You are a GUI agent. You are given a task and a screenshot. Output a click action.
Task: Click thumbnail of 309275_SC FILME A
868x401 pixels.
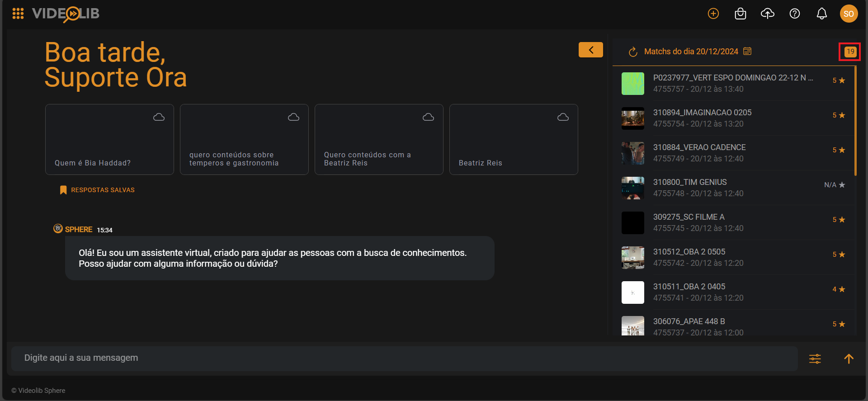pyautogui.click(x=633, y=223)
